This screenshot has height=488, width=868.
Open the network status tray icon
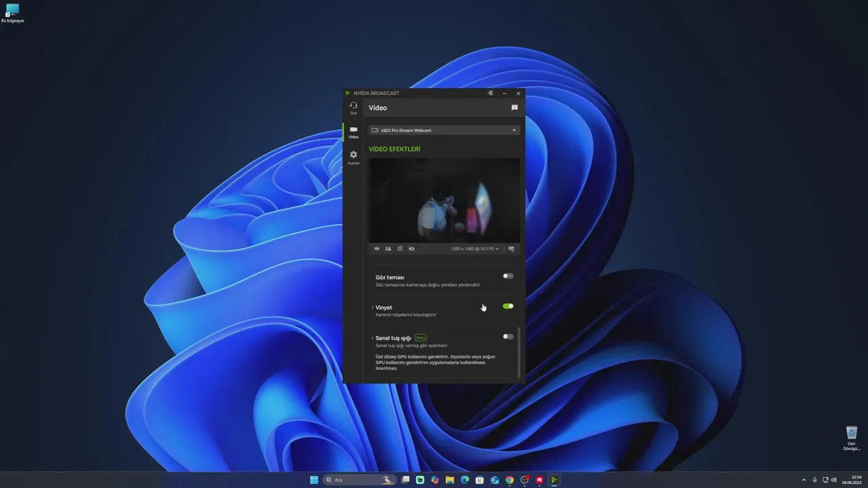(x=825, y=480)
